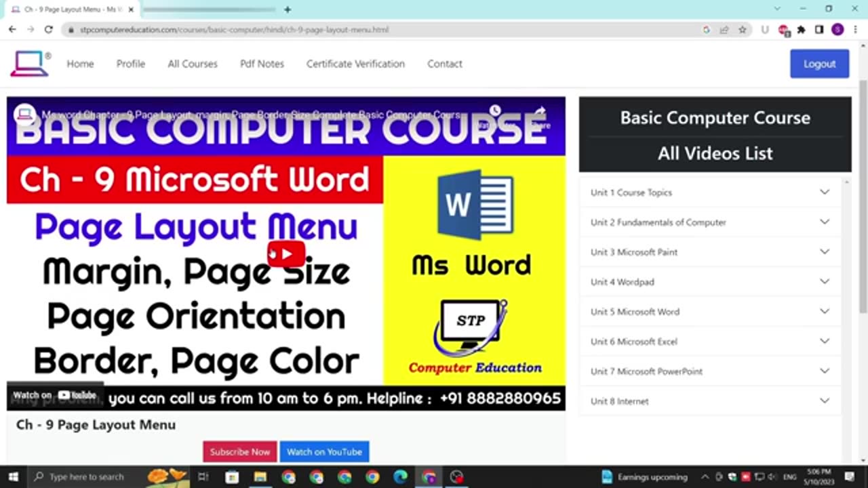
Task: Reload the page with the refresh icon
Action: click(49, 30)
